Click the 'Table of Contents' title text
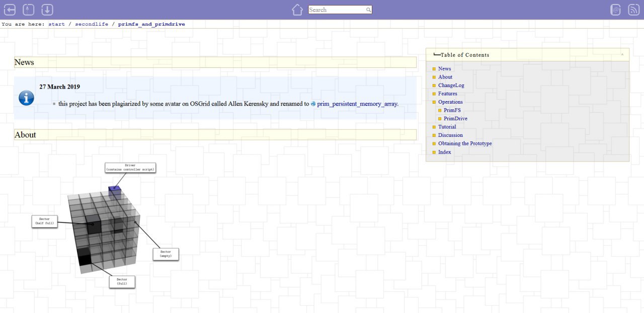644x313 pixels. click(465, 55)
